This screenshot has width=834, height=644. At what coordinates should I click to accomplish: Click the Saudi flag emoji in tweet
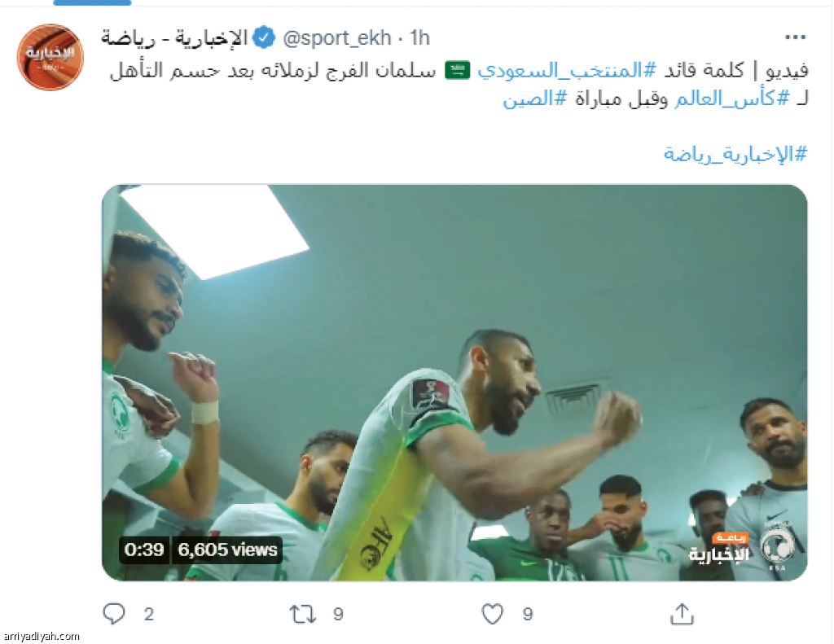coord(458,70)
